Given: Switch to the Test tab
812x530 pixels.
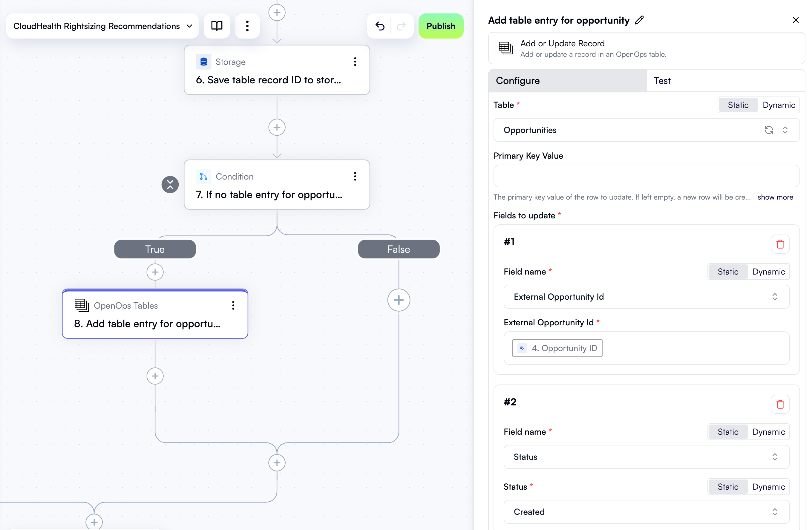Looking at the screenshot, I should [x=662, y=81].
